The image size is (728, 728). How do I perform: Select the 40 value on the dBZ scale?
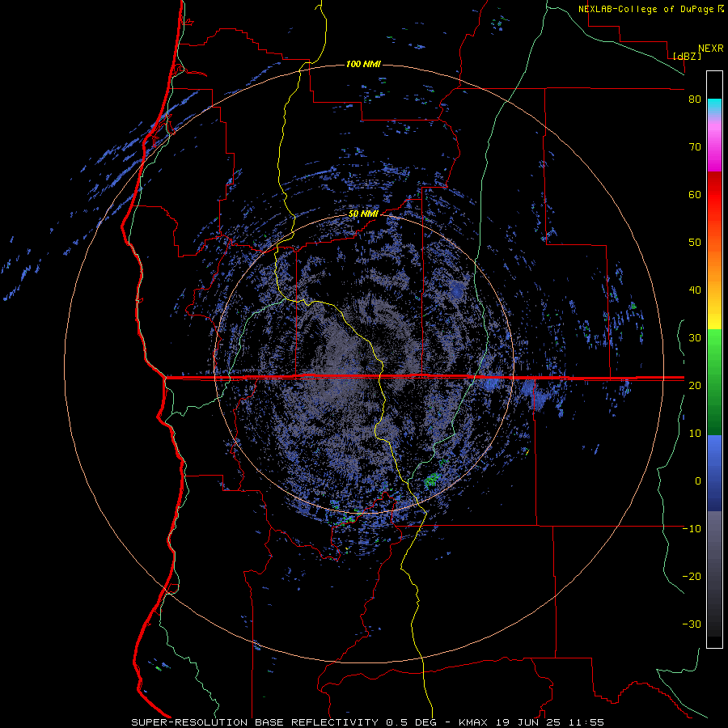pyautogui.click(x=695, y=290)
